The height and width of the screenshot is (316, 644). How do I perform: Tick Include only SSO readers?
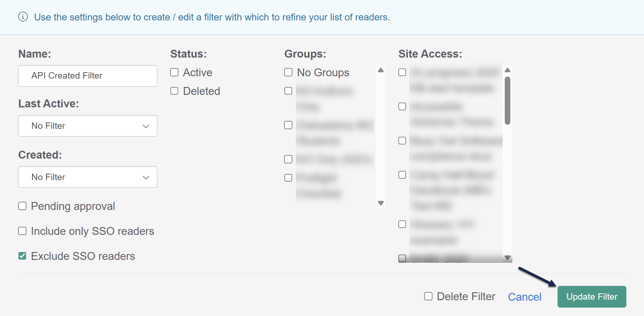pyautogui.click(x=22, y=231)
